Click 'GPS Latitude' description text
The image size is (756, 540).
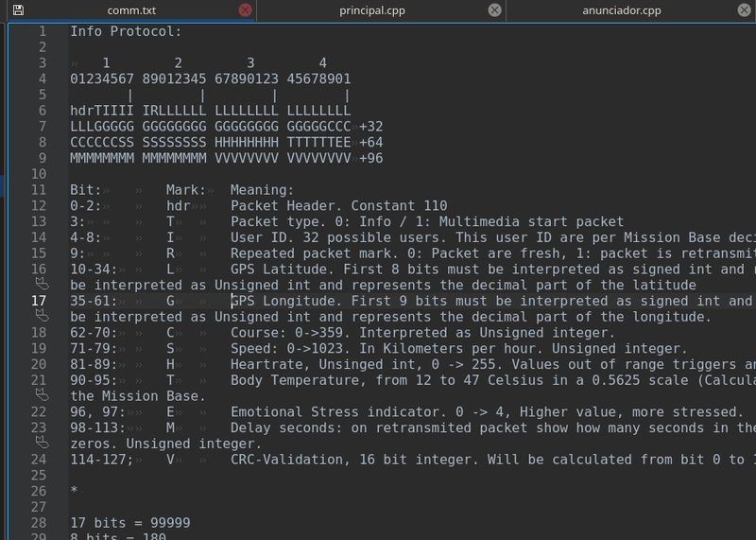tap(492, 270)
